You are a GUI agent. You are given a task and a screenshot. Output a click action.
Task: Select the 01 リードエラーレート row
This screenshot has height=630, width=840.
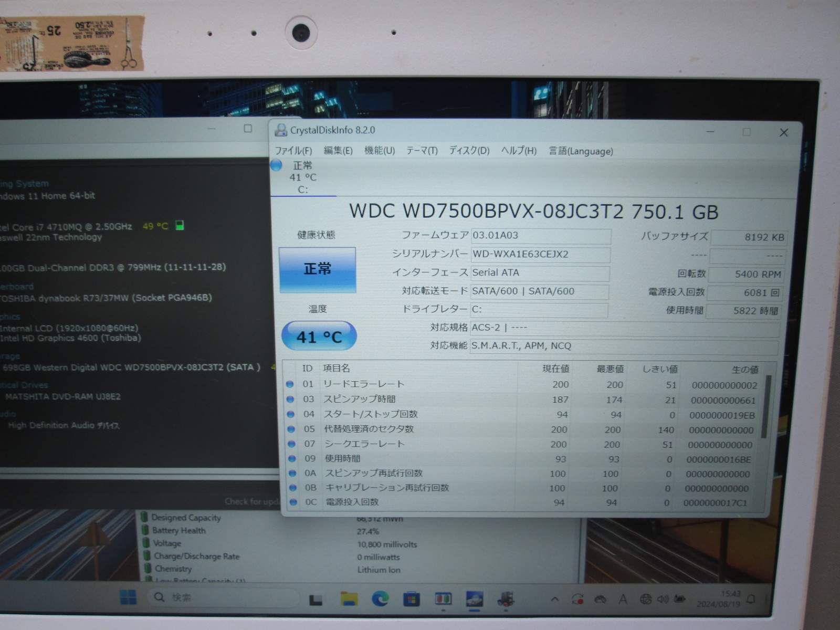point(523,385)
